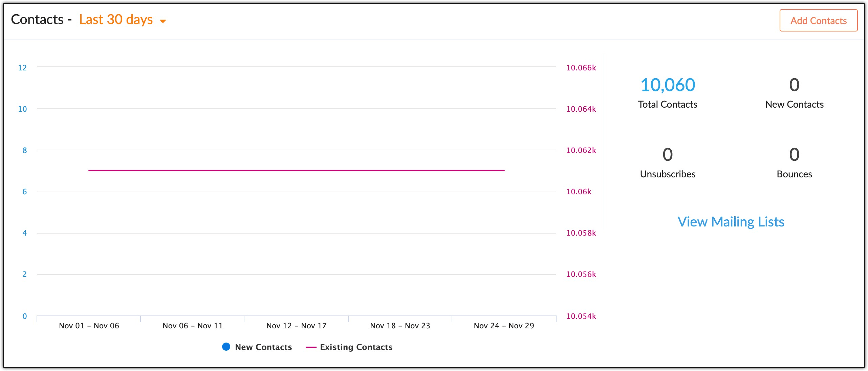
Task: Open the Last 30 days date range dropdown
Action: coord(116,20)
